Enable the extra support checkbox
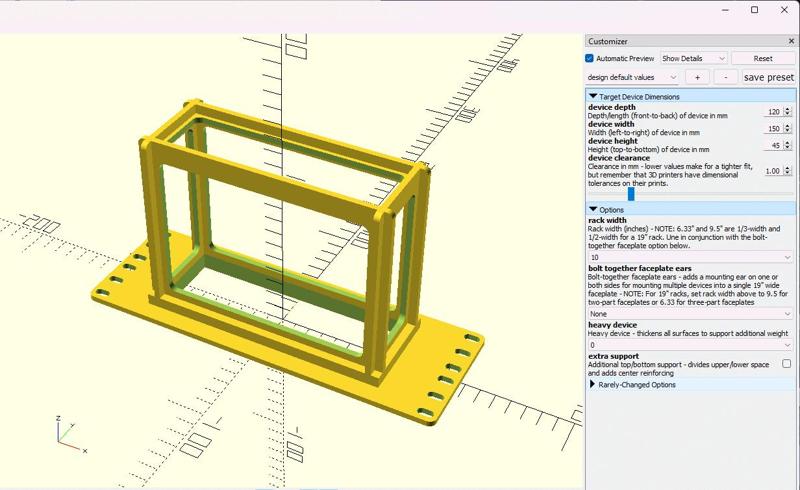800x490 pixels. pos(786,364)
